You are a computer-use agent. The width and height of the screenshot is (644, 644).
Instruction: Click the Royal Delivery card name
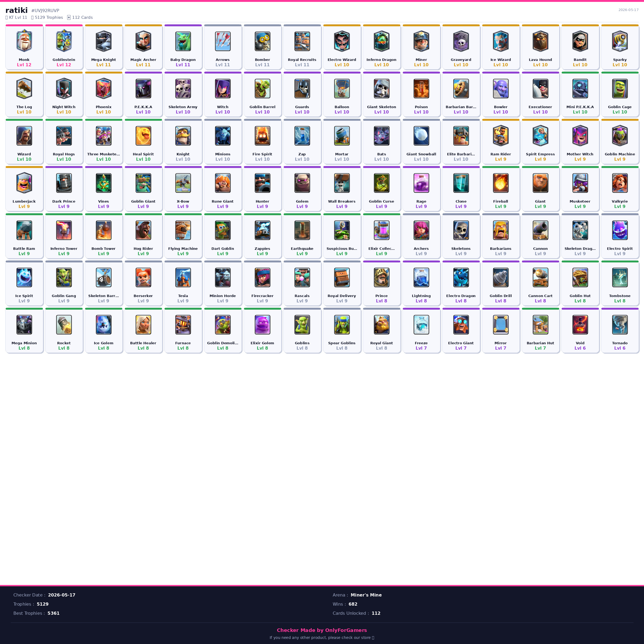(342, 296)
